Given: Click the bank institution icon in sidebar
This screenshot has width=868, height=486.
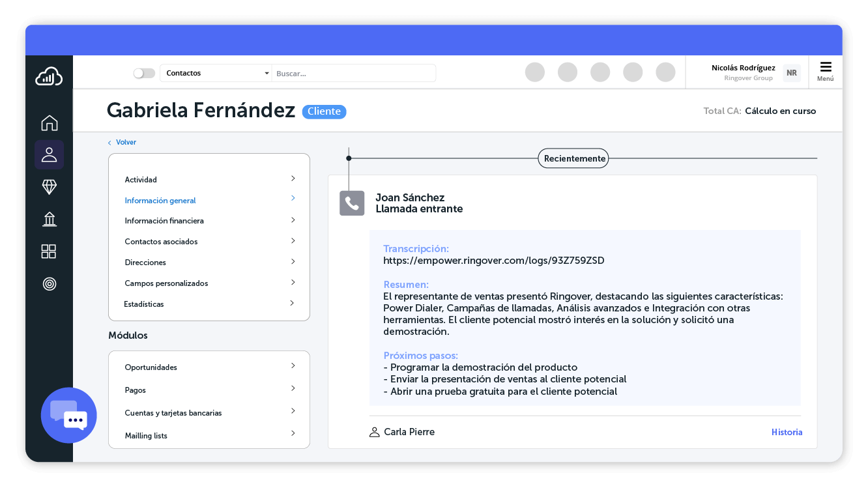Looking at the screenshot, I should click(49, 219).
